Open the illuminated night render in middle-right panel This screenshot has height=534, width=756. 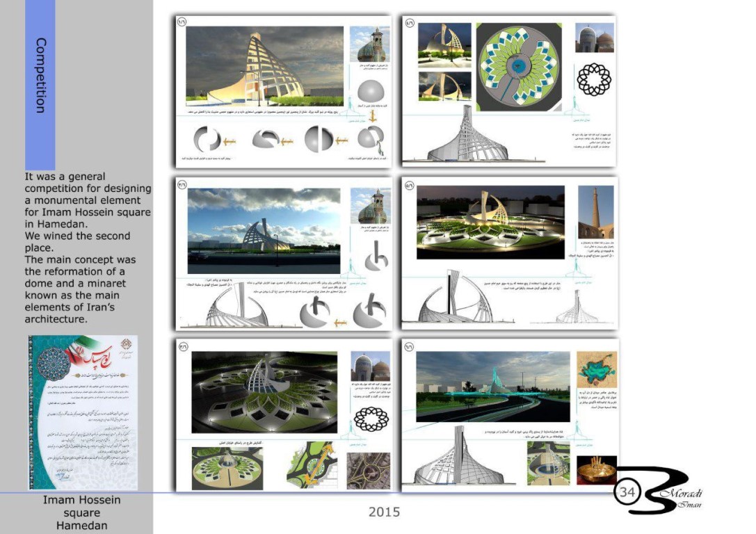(x=490, y=222)
